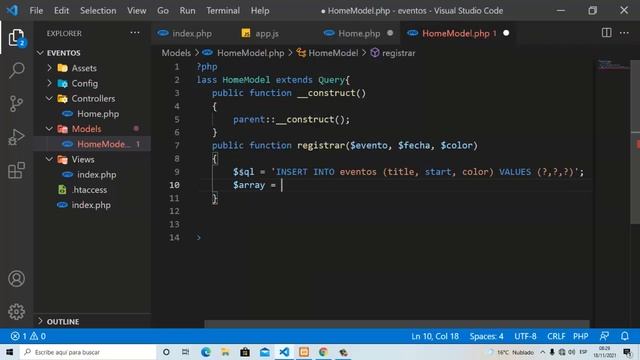The width and height of the screenshot is (640, 360).
Task: Open the Accounts menu icon
Action: pyautogui.click(x=16, y=279)
